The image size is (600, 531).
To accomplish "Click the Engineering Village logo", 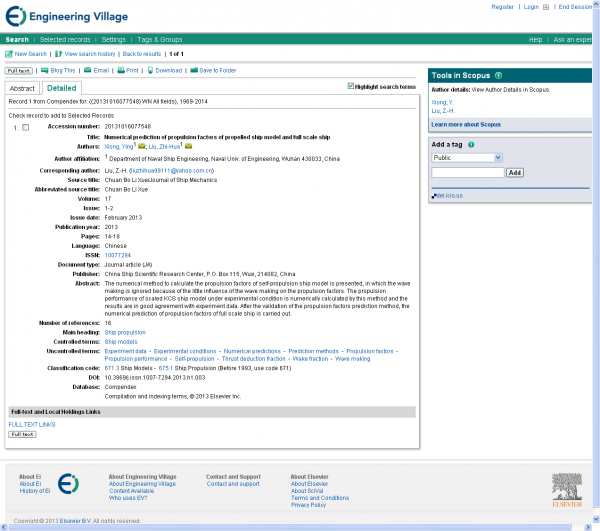I will [67, 16].
